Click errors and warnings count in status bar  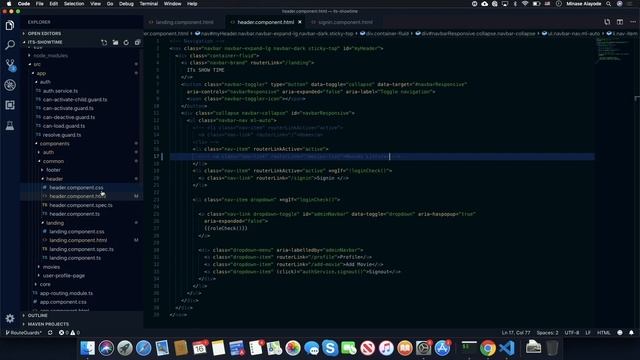[69, 333]
